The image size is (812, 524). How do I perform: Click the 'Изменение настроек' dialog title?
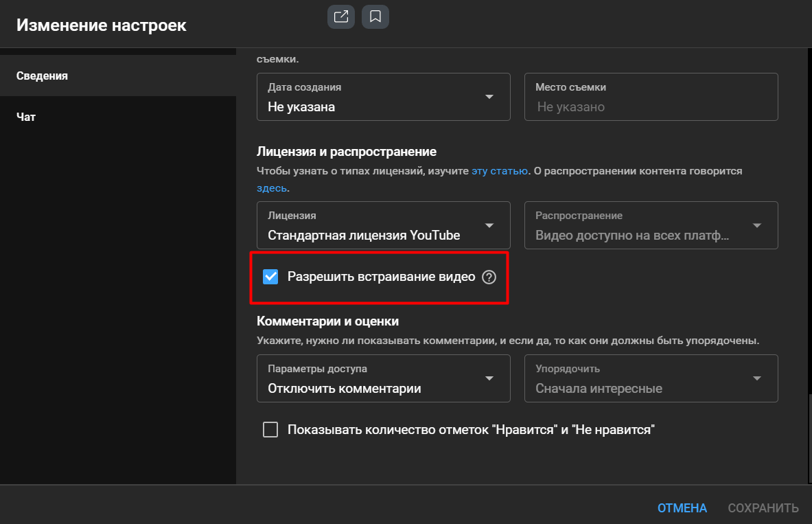click(102, 25)
